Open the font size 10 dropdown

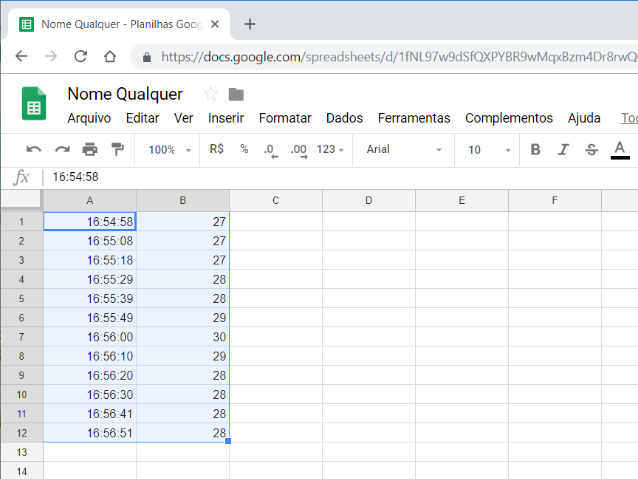point(488,150)
